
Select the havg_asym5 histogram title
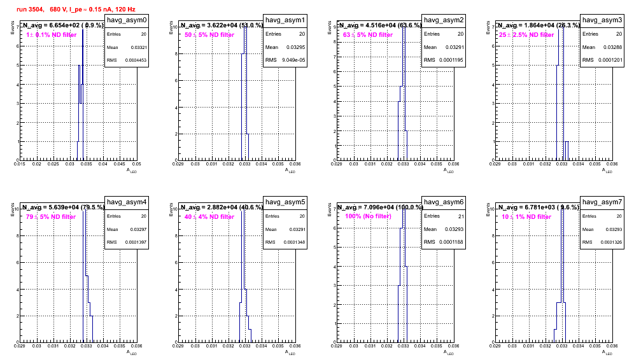[285, 202]
